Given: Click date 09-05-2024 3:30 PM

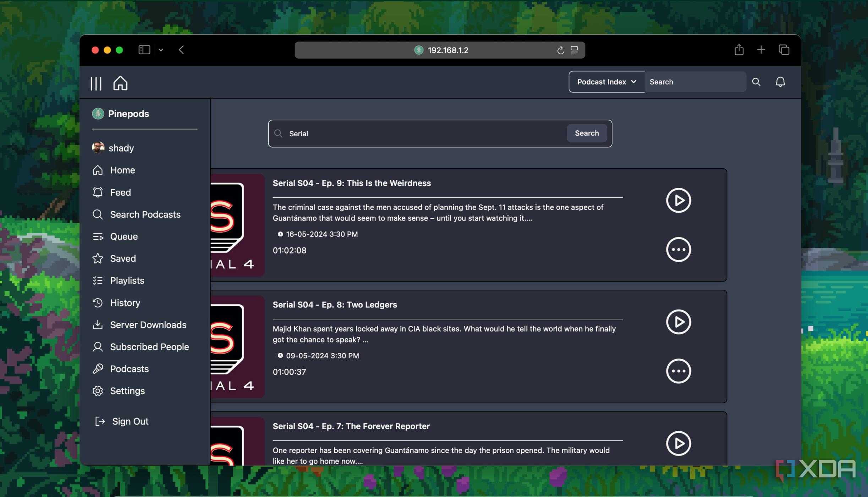Looking at the screenshot, I should point(322,356).
